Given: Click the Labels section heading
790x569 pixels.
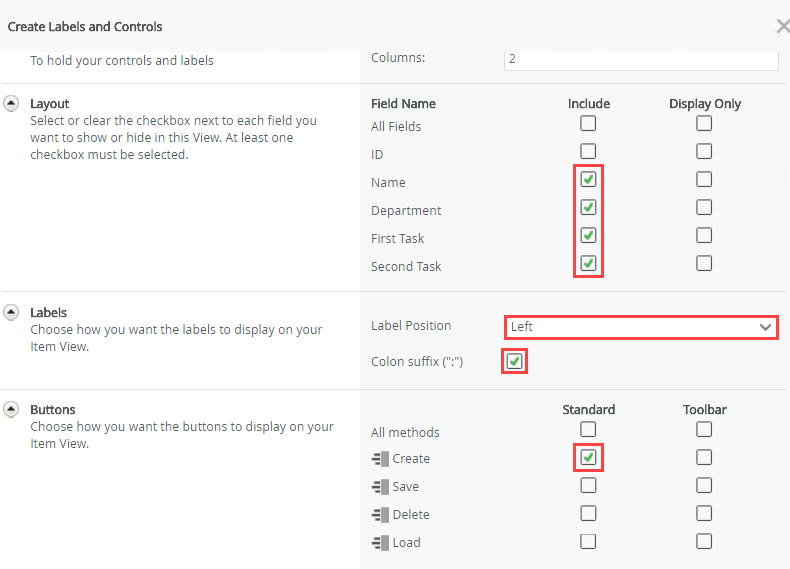Looking at the screenshot, I should [48, 313].
